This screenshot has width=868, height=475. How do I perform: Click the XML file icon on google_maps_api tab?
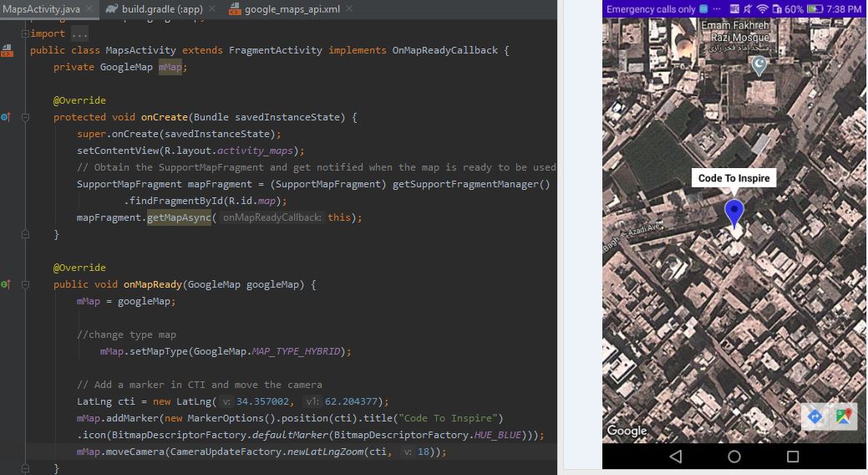(x=235, y=9)
